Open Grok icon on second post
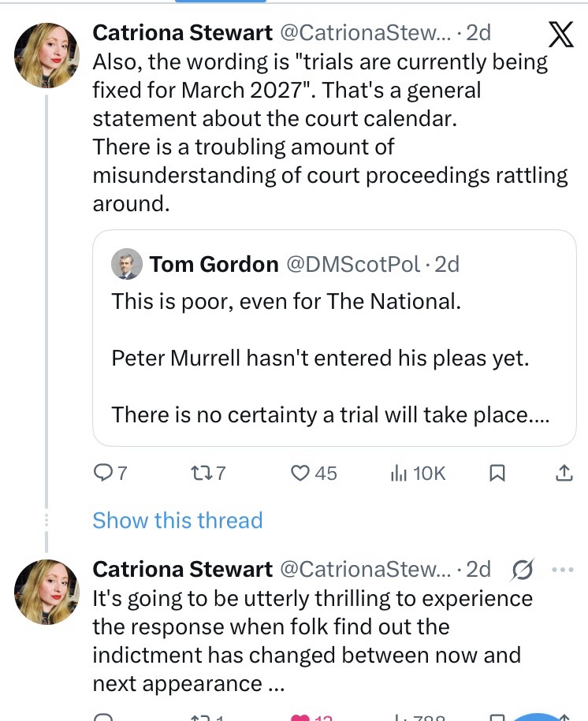The height and width of the screenshot is (721, 588). 523,569
